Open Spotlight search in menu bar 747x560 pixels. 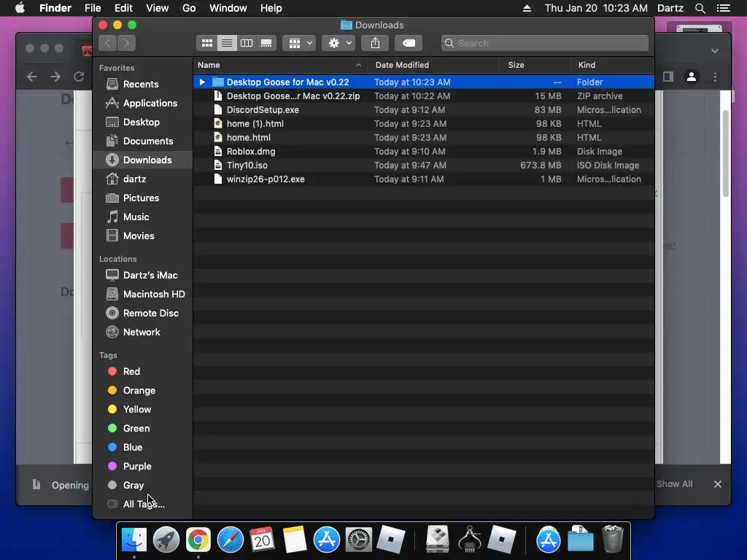[700, 8]
